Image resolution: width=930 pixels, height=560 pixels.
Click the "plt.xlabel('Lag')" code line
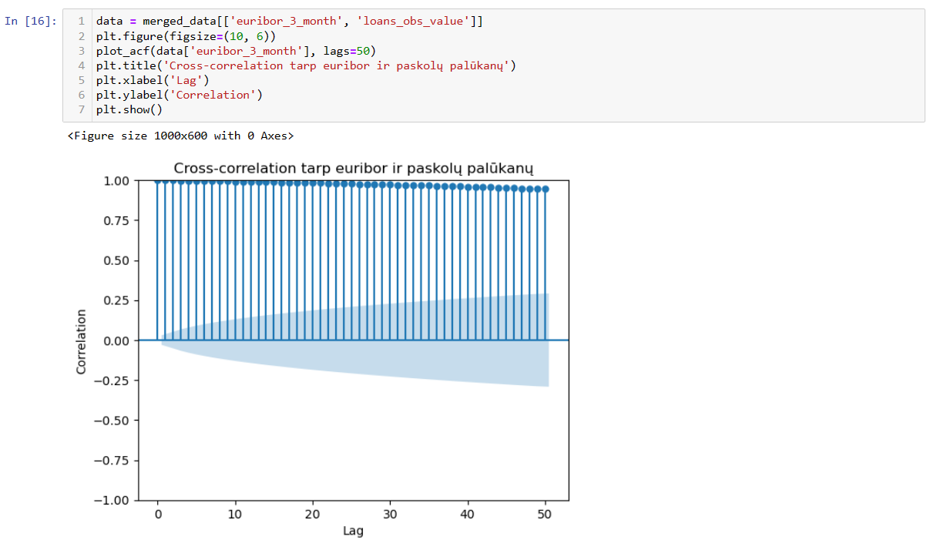point(153,80)
